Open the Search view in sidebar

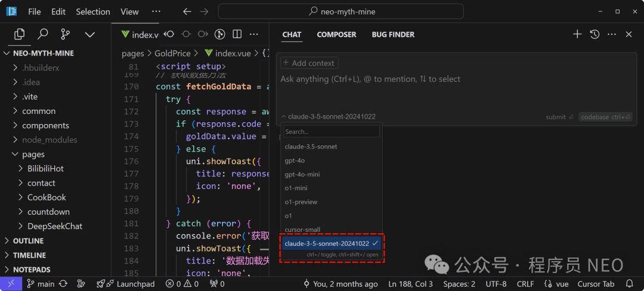[43, 34]
